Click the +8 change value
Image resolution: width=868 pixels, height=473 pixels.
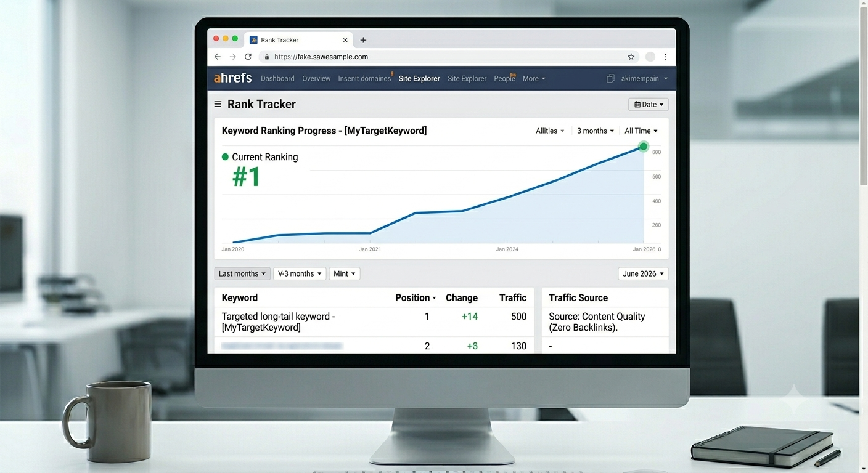tap(472, 346)
